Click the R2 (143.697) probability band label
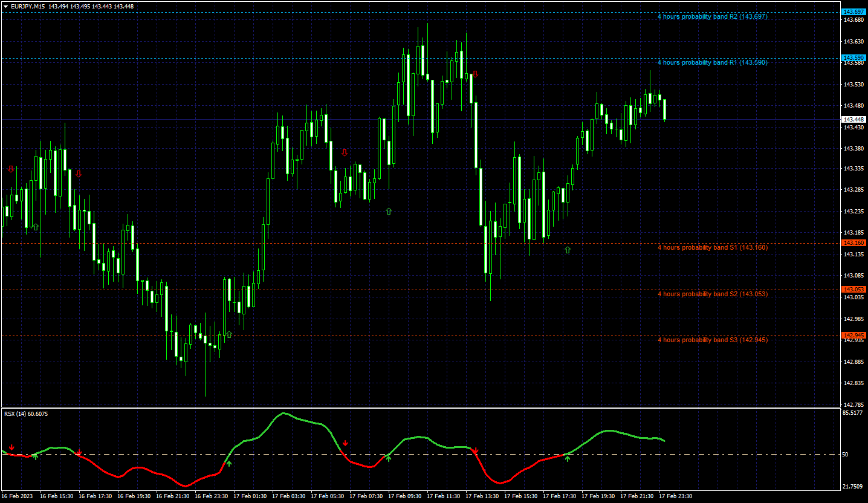Image resolution: width=868 pixels, height=503 pixels. tap(712, 16)
